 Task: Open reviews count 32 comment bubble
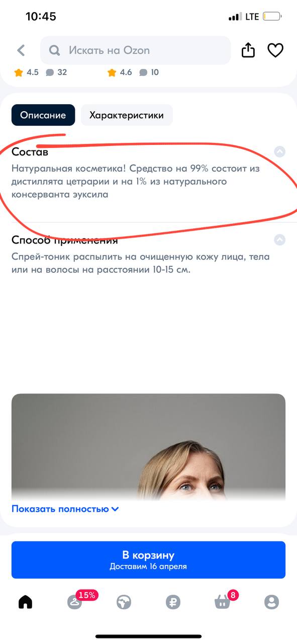pos(57,72)
